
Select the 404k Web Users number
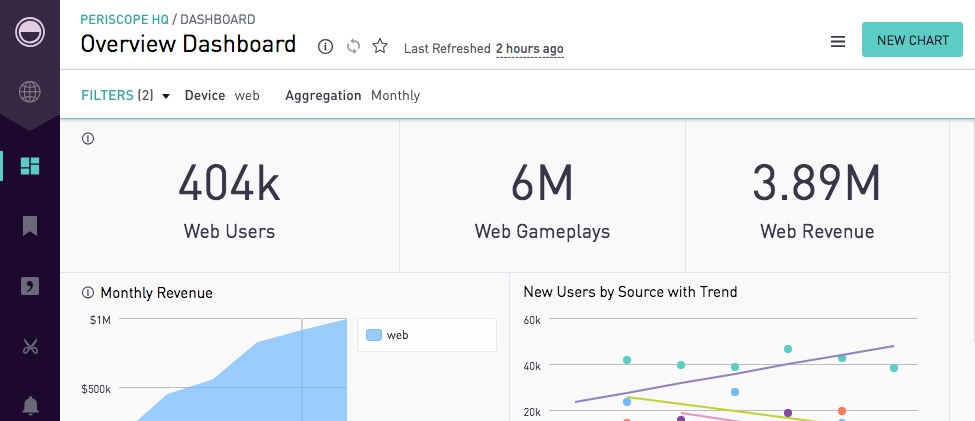(x=229, y=183)
